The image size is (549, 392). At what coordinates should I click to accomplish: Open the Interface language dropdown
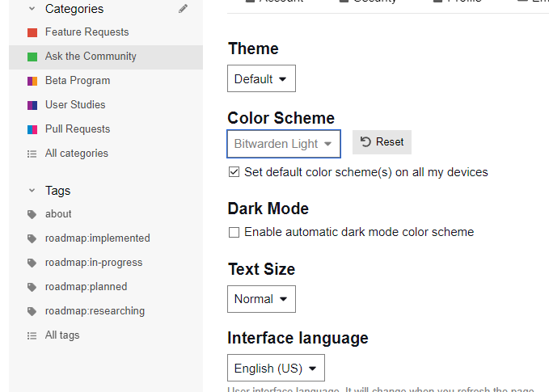coord(276,369)
